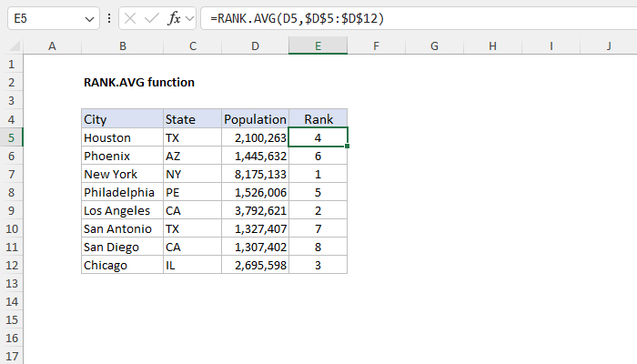The width and height of the screenshot is (637, 364).
Task: Select row 8 header
Action: point(11,192)
